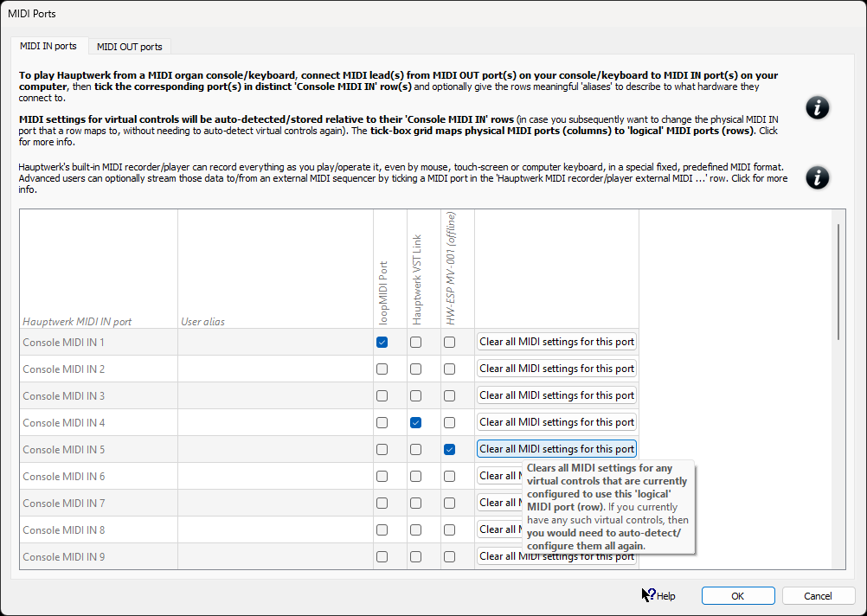
Task: Untick HW-ESP MV-001 for Console MIDI IN 5
Action: pyautogui.click(x=449, y=450)
